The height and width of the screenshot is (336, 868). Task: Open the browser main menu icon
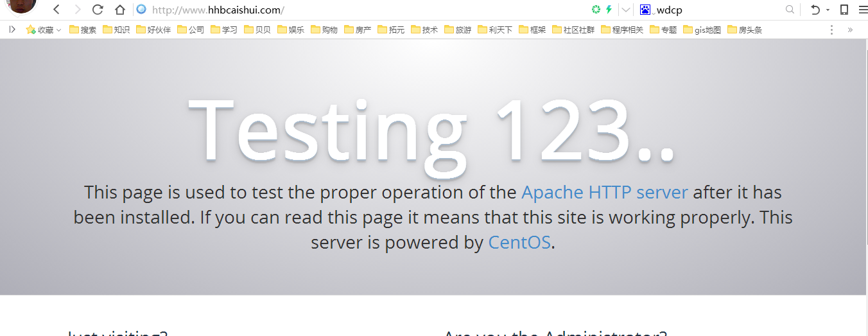coord(862,10)
